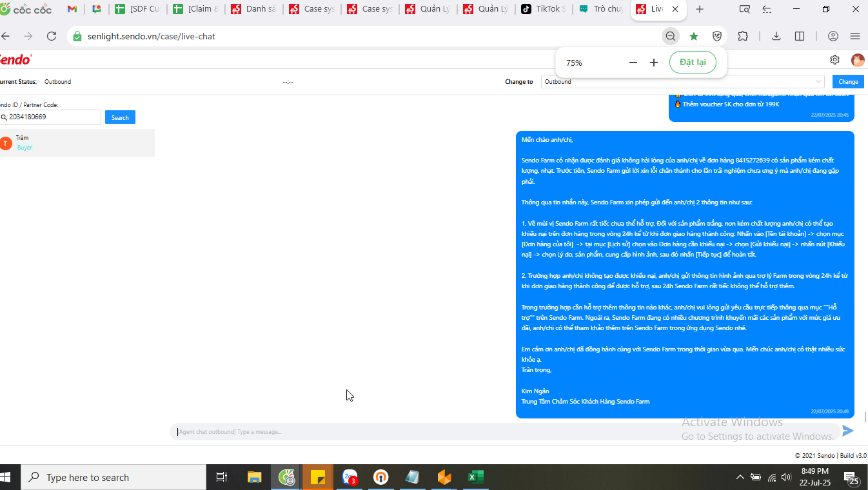Click the zoom magnifier icon in address bar

[x=671, y=36]
